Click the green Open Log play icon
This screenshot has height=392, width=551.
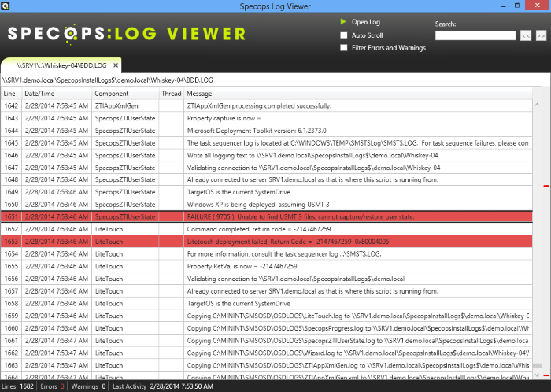click(x=343, y=22)
